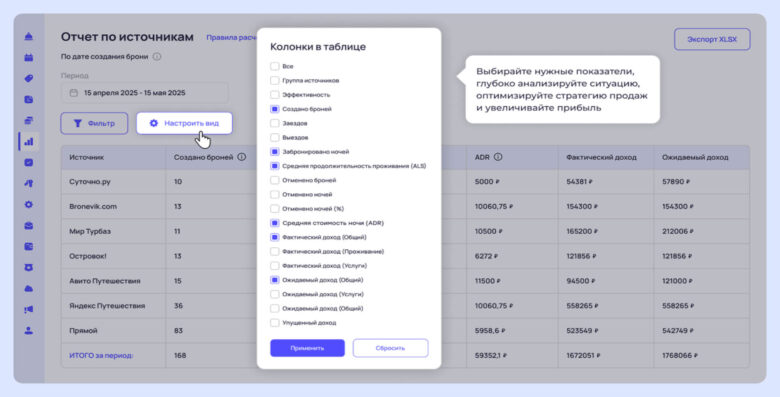Check the Группа источников checkbox
Screen dimensions: 780x397
coord(275,80)
